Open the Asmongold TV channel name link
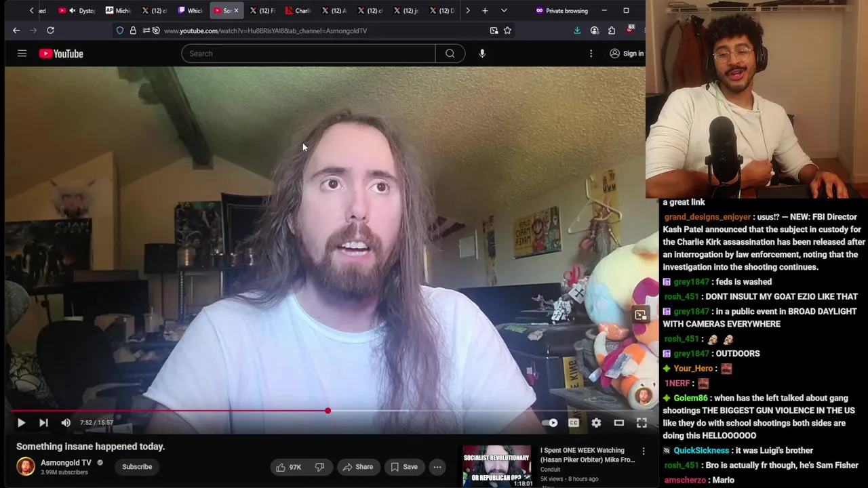868x488 pixels. 66,463
